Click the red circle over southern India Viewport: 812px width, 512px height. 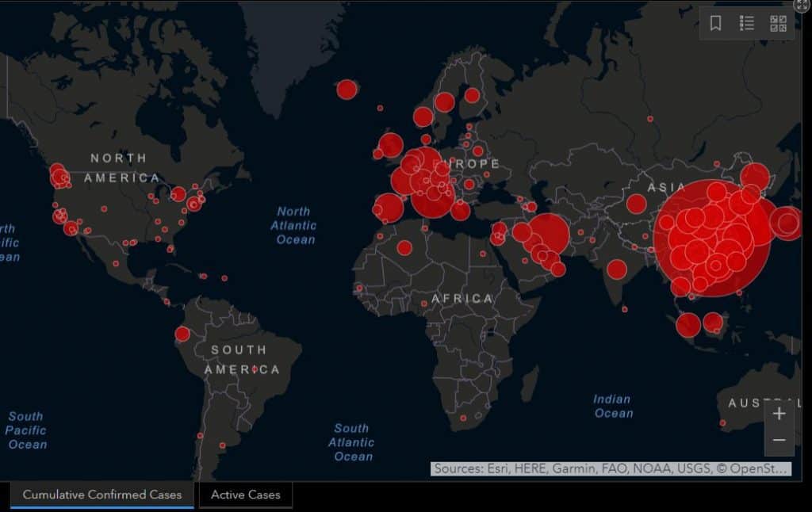coord(617,269)
